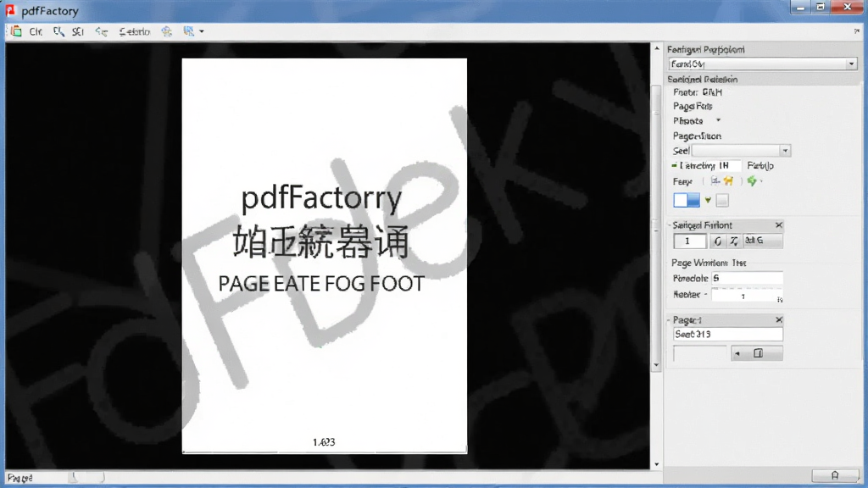Minimize the pdfFactory window
This screenshot has height=488, width=868.
pos(800,7)
